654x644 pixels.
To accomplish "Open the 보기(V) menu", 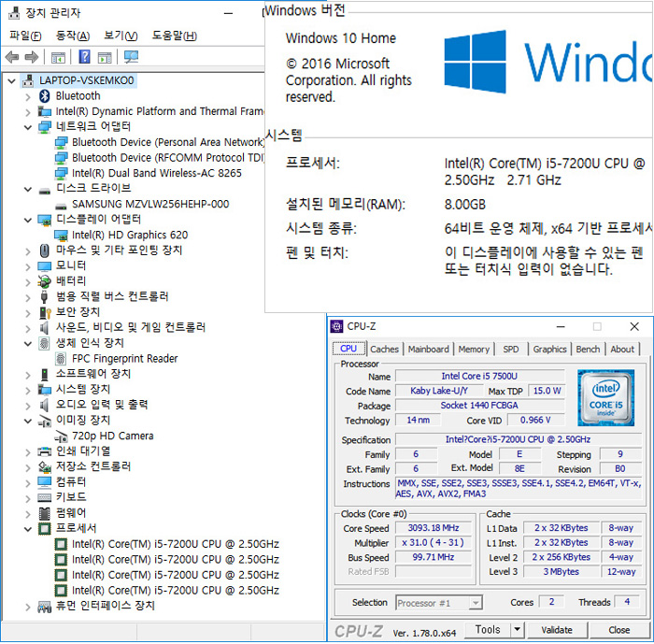I will (x=121, y=36).
